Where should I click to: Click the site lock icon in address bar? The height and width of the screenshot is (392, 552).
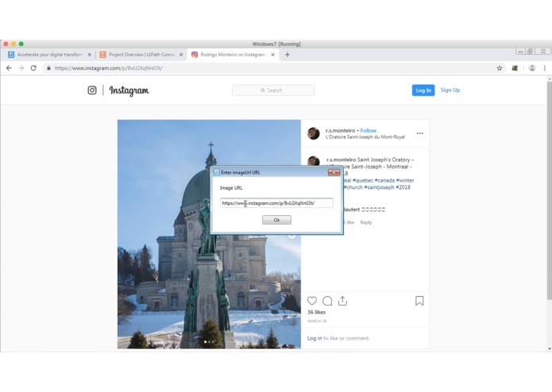[48, 68]
